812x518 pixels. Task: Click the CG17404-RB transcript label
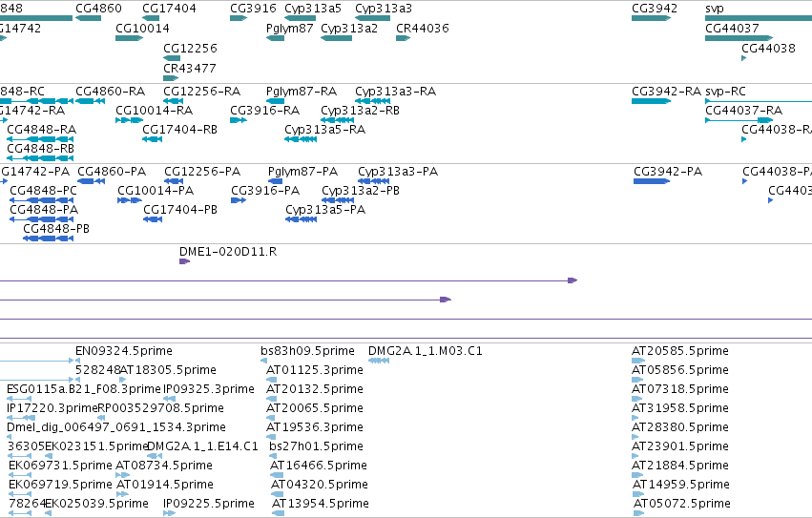click(x=179, y=130)
